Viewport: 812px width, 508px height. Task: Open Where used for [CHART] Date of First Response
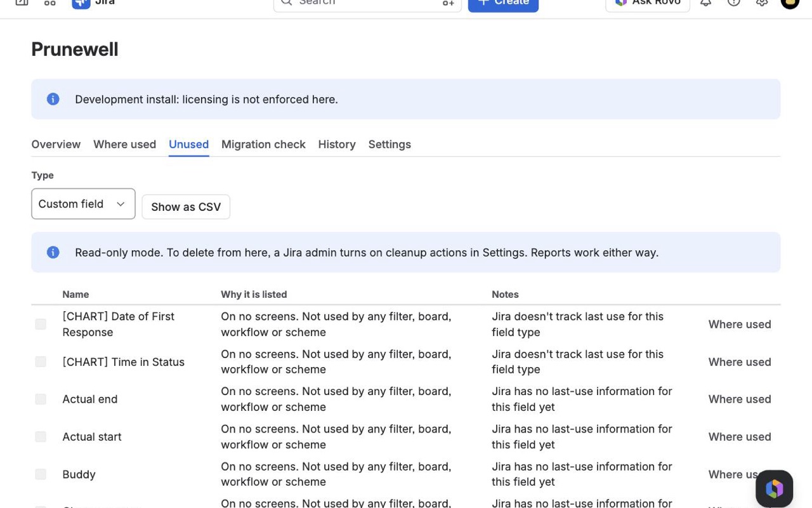740,324
